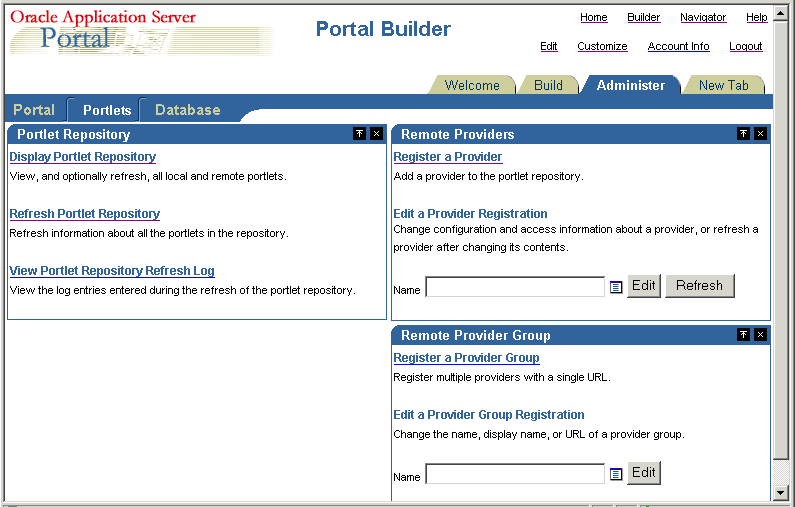Screen dimensions: 795x507
Task: Click the vertical scrollbar down arrow
Action: (x=781, y=492)
